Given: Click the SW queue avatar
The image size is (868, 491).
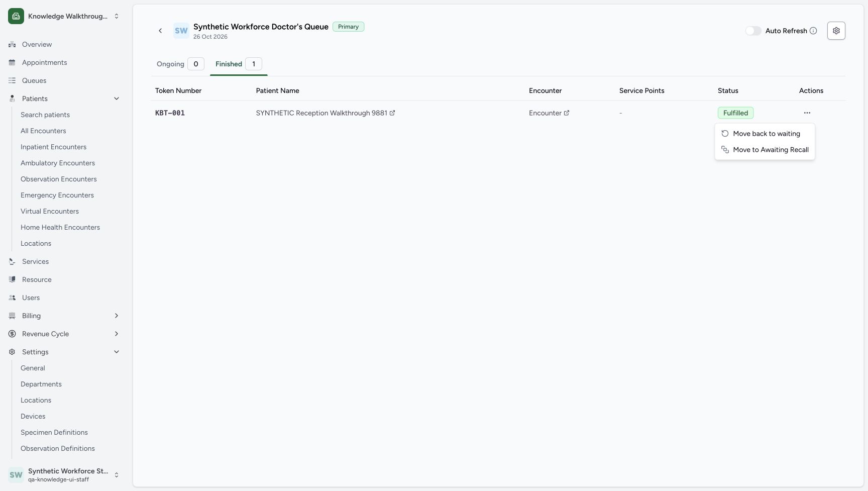Looking at the screenshot, I should coord(181,31).
